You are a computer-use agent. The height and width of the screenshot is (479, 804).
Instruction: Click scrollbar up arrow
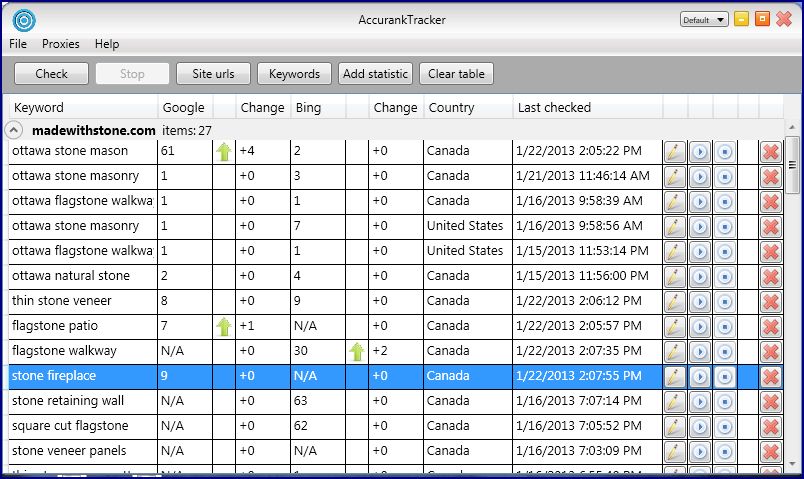tap(792, 127)
